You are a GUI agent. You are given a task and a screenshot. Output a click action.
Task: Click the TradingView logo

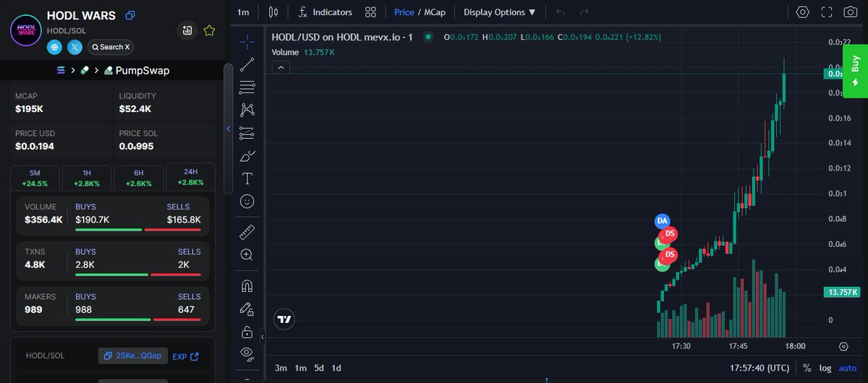pyautogui.click(x=284, y=319)
